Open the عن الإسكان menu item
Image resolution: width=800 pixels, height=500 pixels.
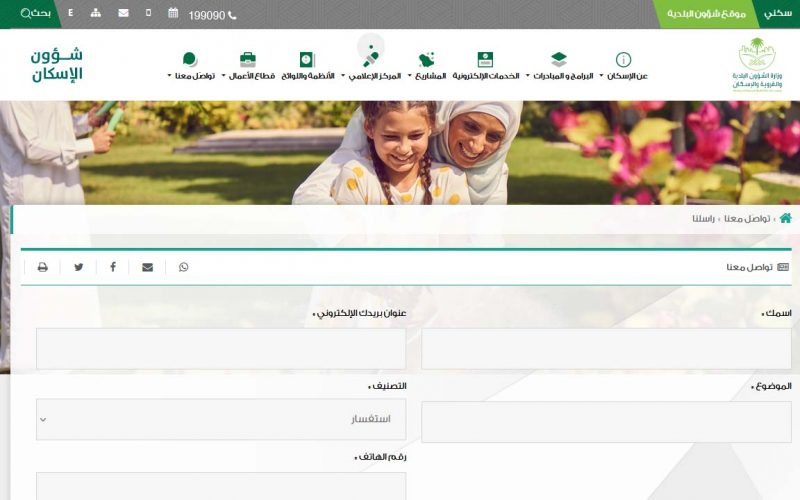click(x=627, y=76)
